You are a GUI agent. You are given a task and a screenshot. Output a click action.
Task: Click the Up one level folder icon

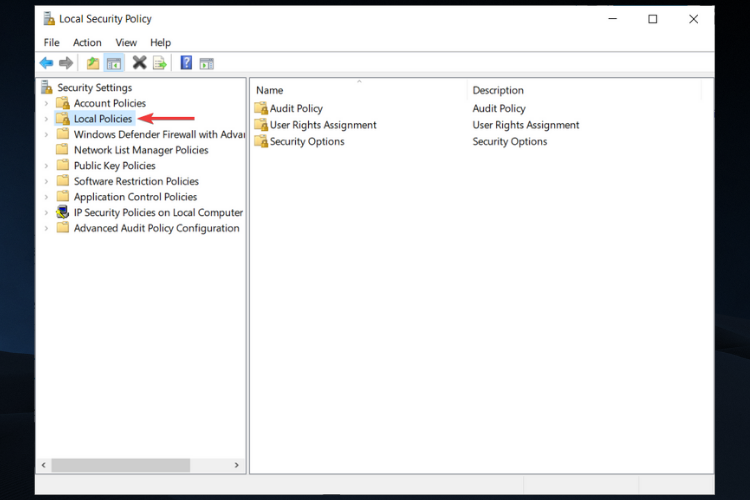pyautogui.click(x=93, y=63)
